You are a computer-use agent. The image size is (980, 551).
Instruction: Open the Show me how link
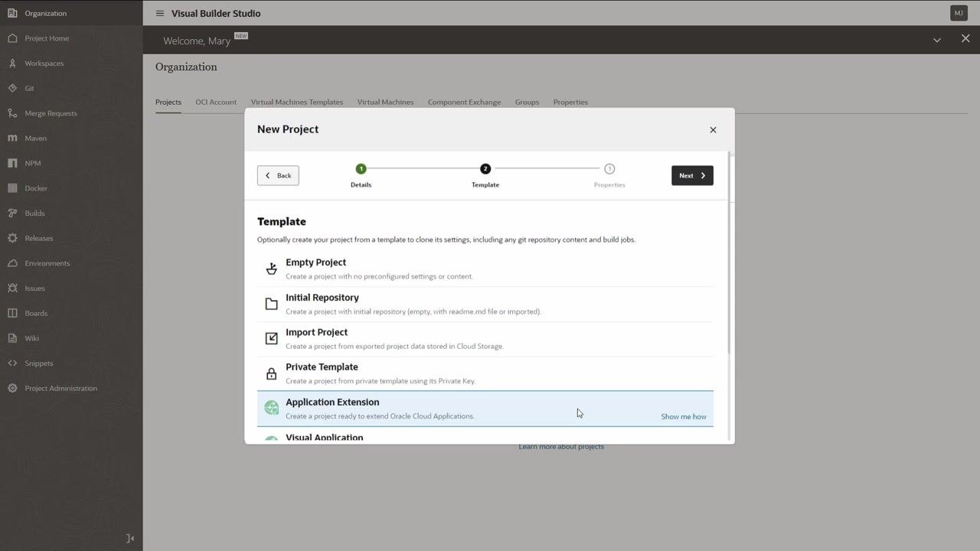(684, 416)
